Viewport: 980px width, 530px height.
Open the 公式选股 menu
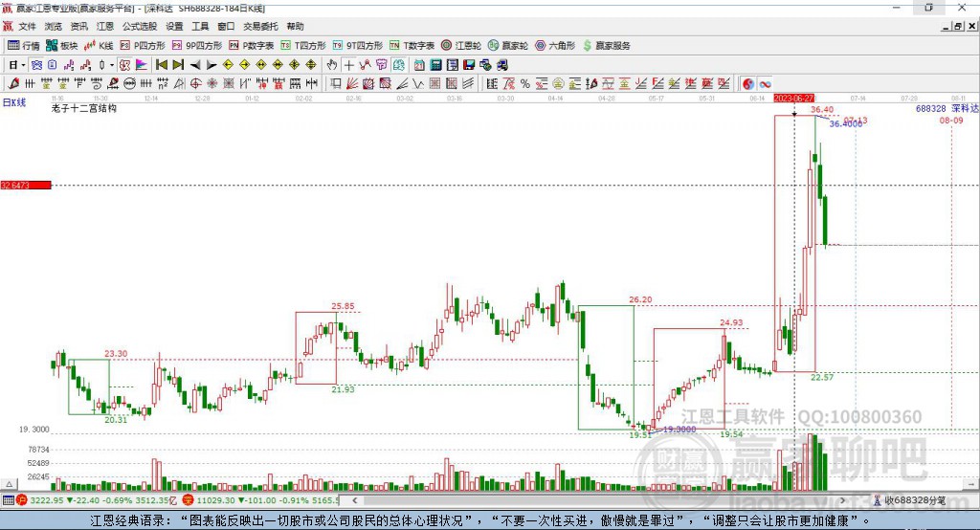coord(140,26)
